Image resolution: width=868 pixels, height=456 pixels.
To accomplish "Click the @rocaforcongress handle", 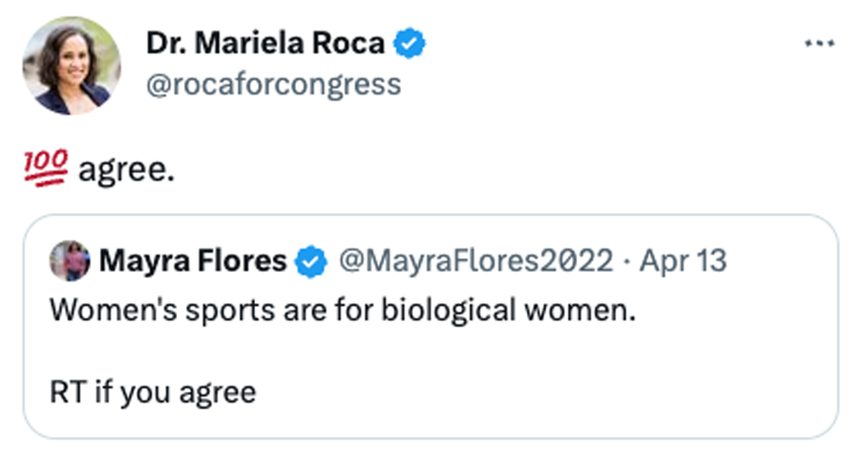I will [x=273, y=84].
